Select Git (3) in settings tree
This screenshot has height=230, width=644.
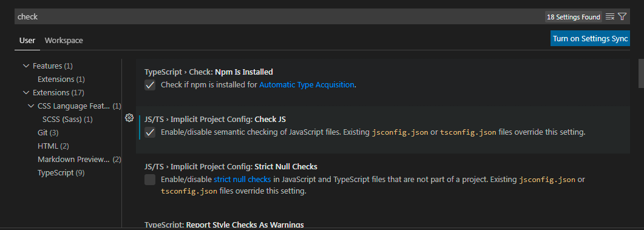click(x=48, y=133)
